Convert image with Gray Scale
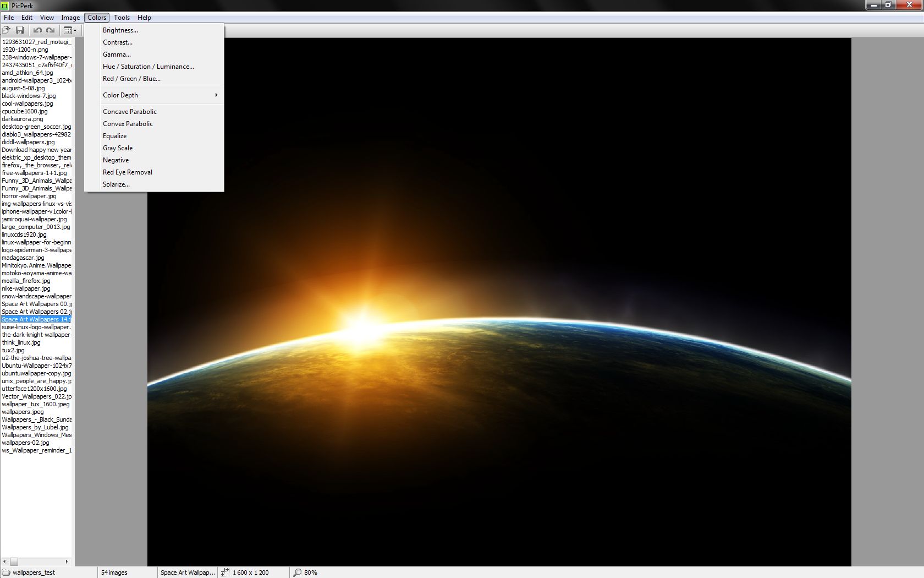The image size is (924, 578). click(154, 148)
